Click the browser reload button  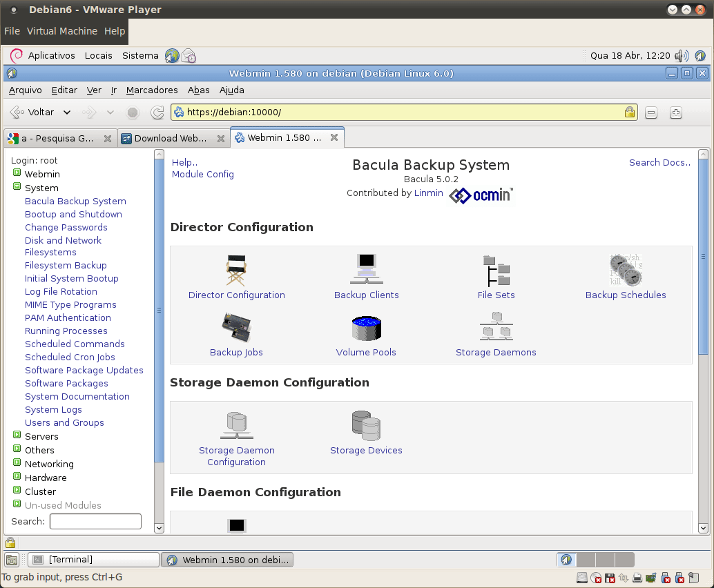coord(157,112)
